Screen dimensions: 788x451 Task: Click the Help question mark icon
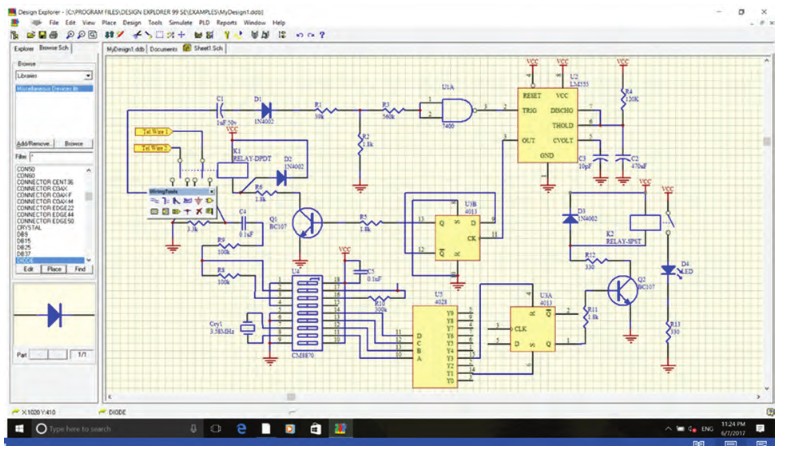[x=322, y=35]
